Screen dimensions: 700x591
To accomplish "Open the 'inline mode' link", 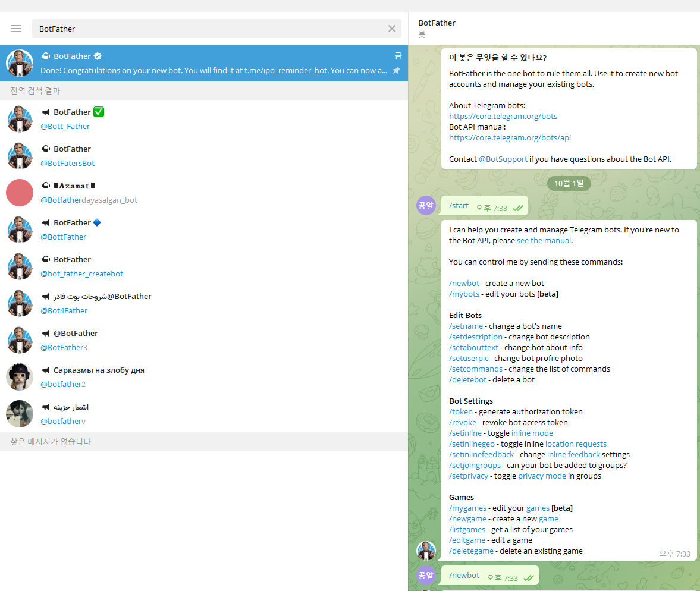I will [532, 433].
